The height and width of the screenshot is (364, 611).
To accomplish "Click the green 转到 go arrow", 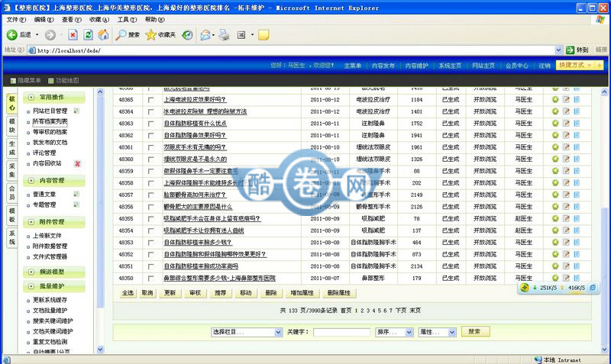I will point(571,50).
